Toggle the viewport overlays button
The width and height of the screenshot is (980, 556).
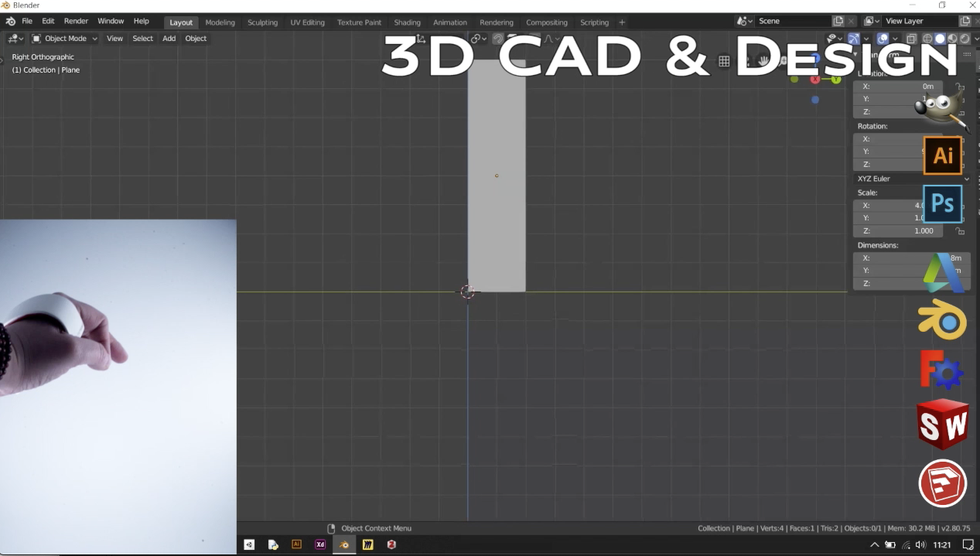(883, 39)
